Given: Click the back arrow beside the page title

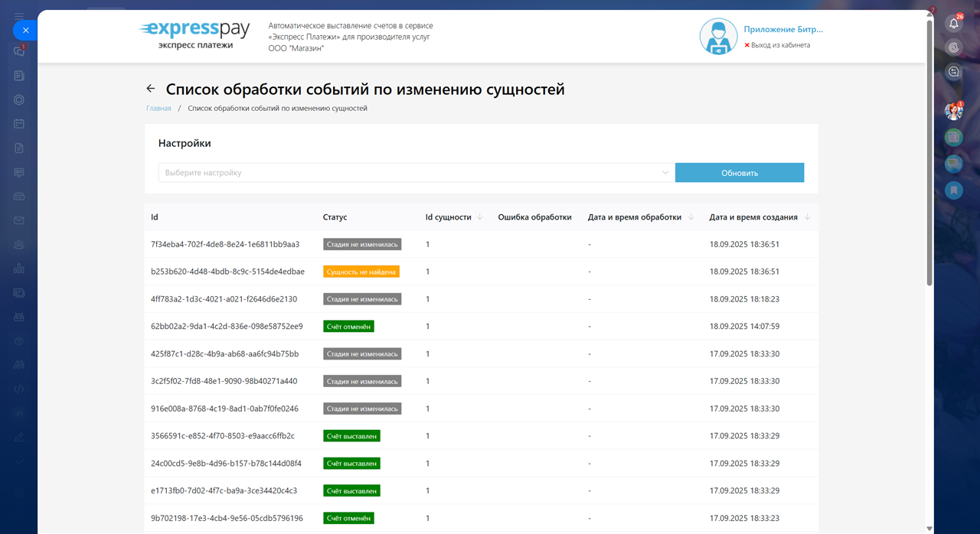Looking at the screenshot, I should [x=151, y=89].
